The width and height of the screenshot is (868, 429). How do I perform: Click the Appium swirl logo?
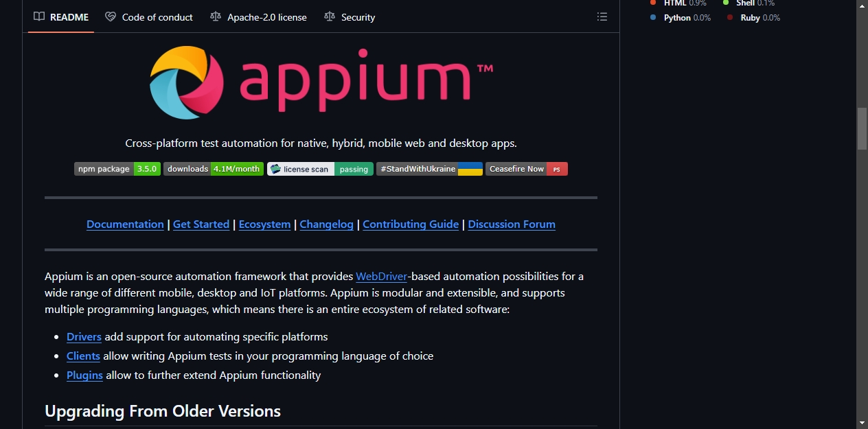click(x=186, y=82)
